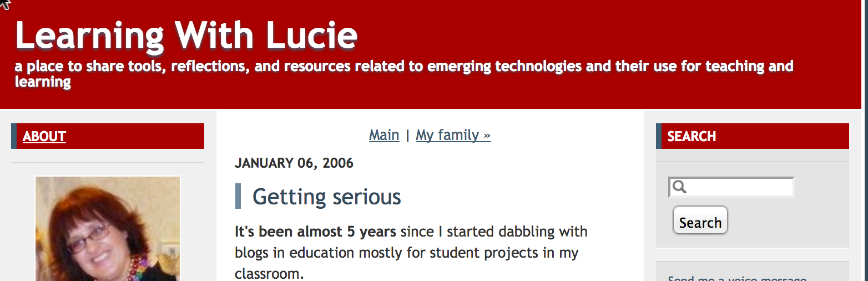Click the blog tagline about emerging technologies
This screenshot has height=281, width=868.
(404, 74)
